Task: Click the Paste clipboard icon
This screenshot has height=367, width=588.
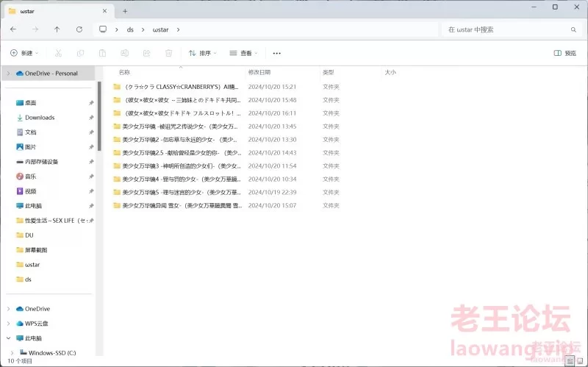Action: click(102, 53)
